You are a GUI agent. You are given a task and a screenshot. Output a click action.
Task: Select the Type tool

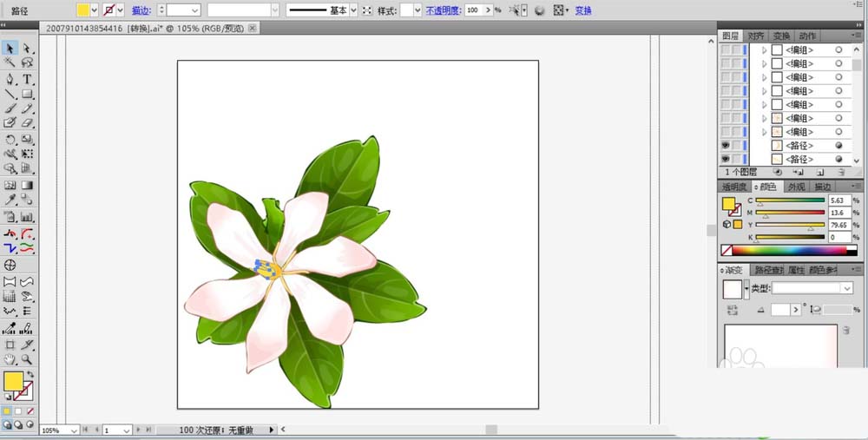point(27,79)
